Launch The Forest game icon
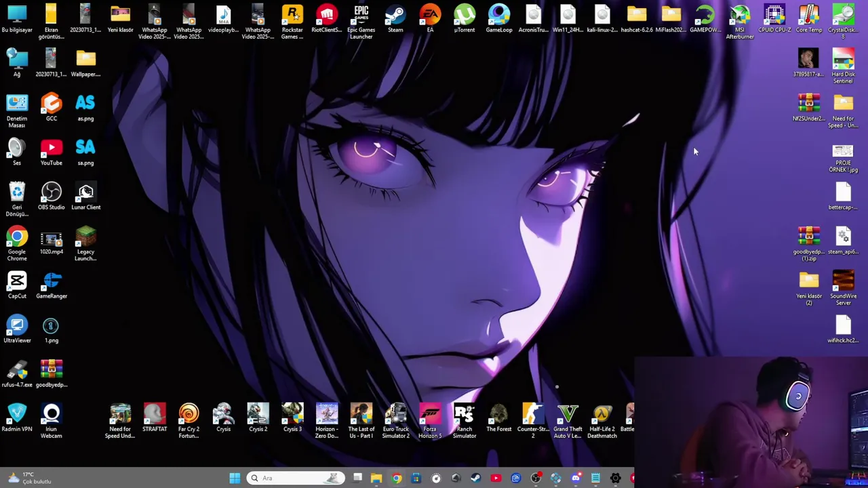The image size is (868, 488). pos(499,418)
